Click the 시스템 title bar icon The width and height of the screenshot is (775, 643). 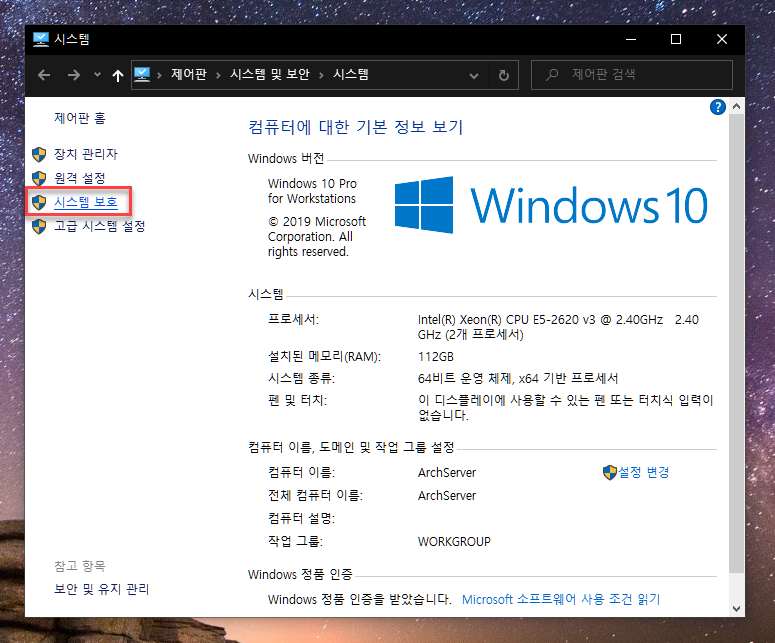[x=41, y=39]
